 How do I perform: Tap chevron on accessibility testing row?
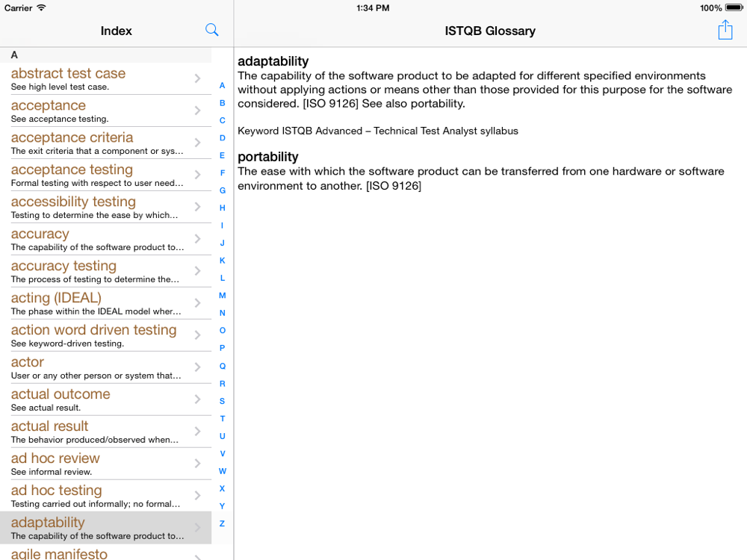click(x=198, y=207)
